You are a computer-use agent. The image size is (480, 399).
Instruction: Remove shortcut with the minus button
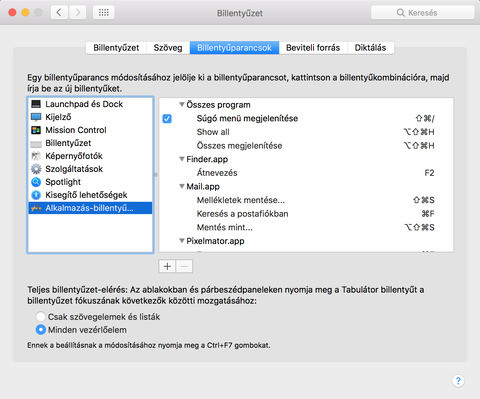[184, 266]
